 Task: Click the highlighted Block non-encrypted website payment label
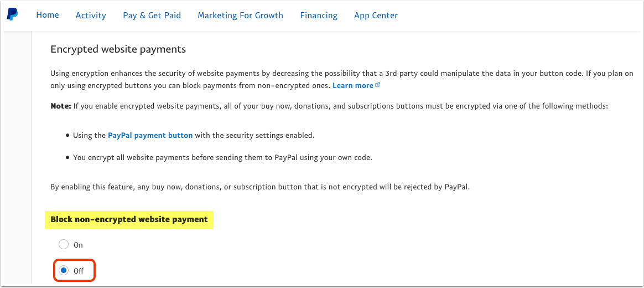tap(129, 220)
